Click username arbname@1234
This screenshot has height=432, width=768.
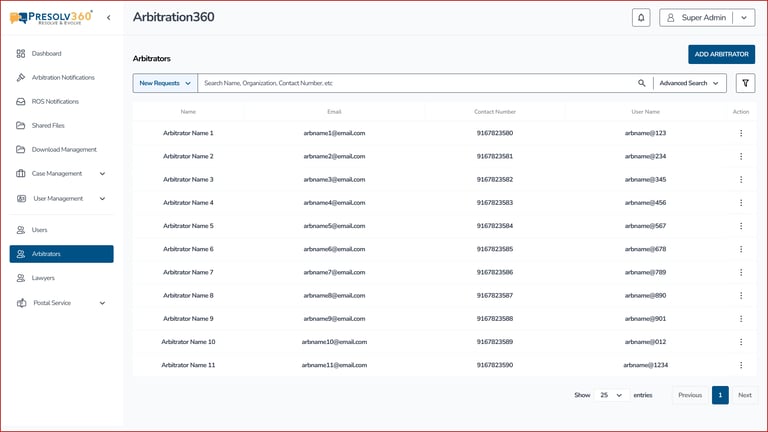pos(646,365)
